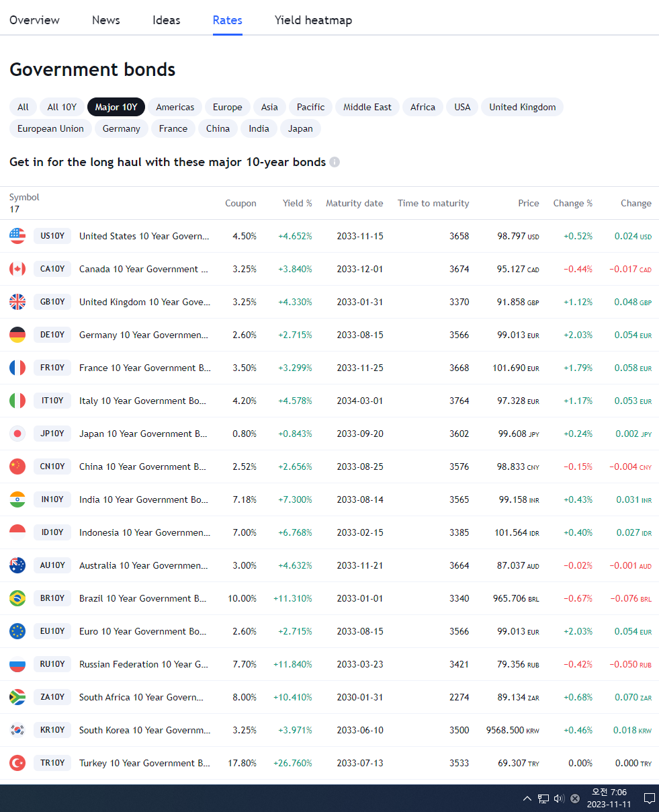Click the Japan flag icon
This screenshot has height=812, width=659.
tap(17, 434)
